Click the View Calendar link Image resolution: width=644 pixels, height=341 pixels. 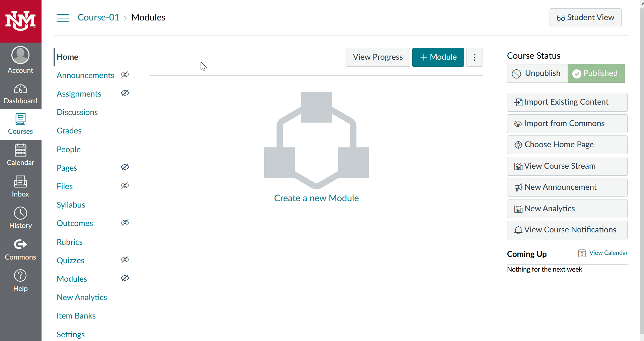608,253
